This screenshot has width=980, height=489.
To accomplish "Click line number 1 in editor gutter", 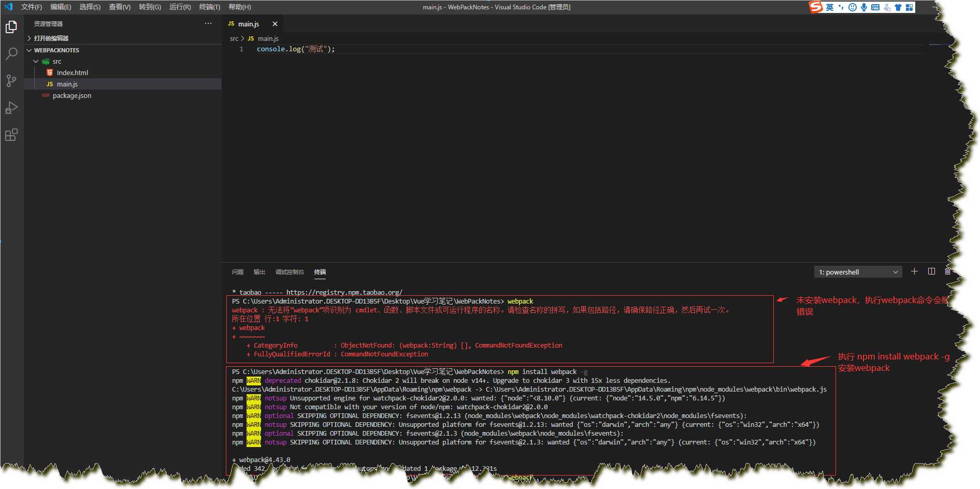I will tap(241, 49).
